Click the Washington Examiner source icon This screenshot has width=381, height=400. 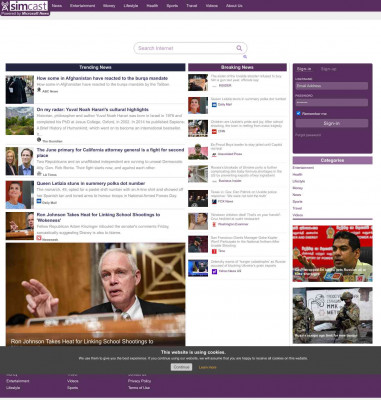pyautogui.click(x=214, y=225)
